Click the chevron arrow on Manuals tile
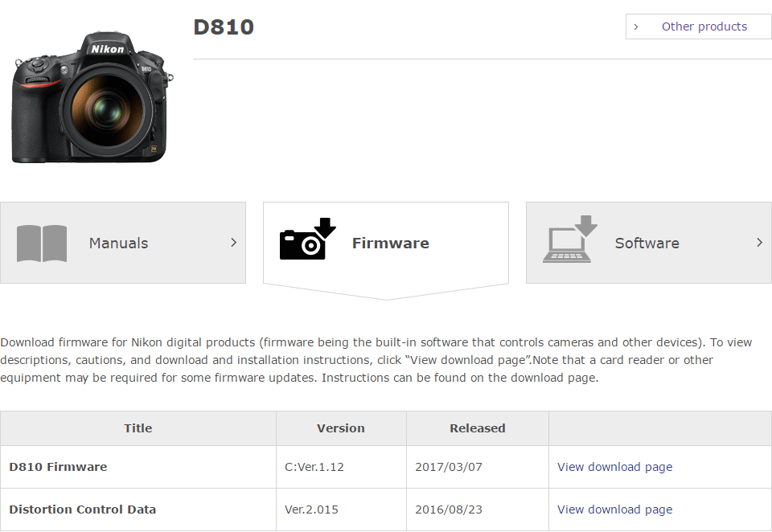The width and height of the screenshot is (772, 532). (234, 242)
